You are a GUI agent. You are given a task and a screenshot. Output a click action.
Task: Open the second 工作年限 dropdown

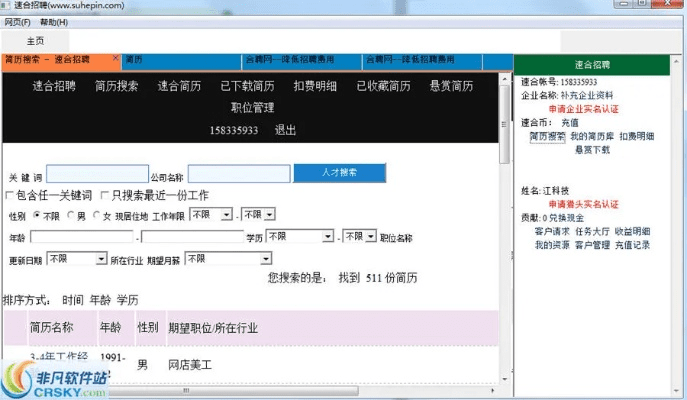click(258, 214)
